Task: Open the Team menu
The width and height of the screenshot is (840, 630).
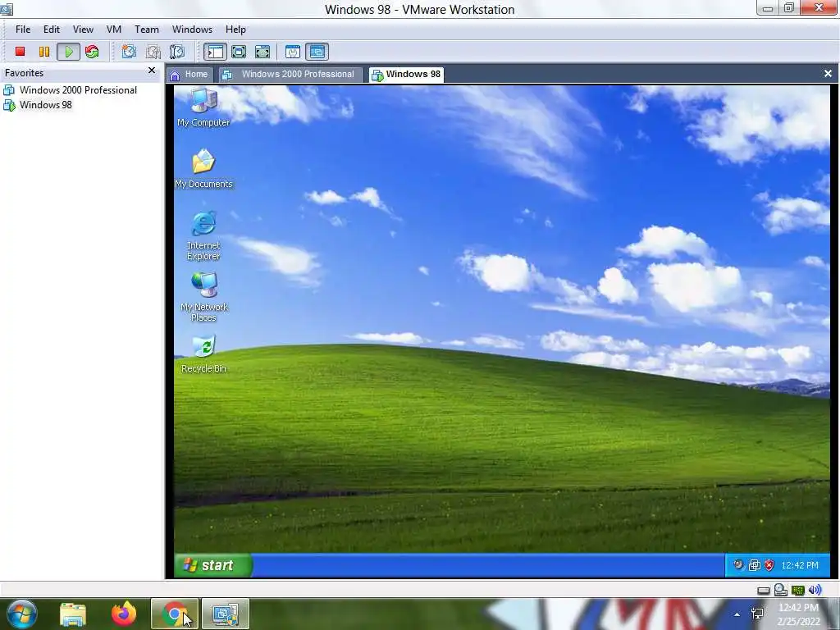Action: point(146,30)
